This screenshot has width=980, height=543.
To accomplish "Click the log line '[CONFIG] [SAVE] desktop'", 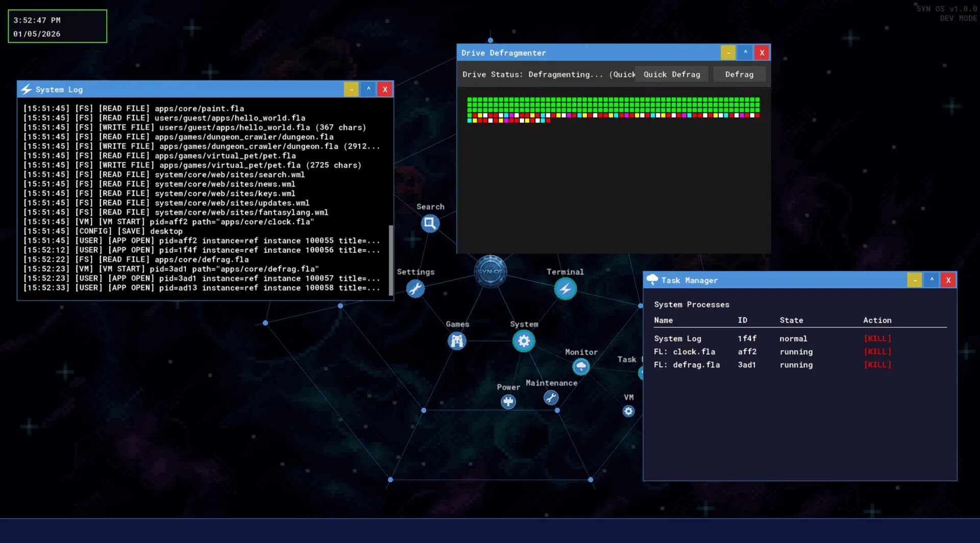I will [103, 231].
